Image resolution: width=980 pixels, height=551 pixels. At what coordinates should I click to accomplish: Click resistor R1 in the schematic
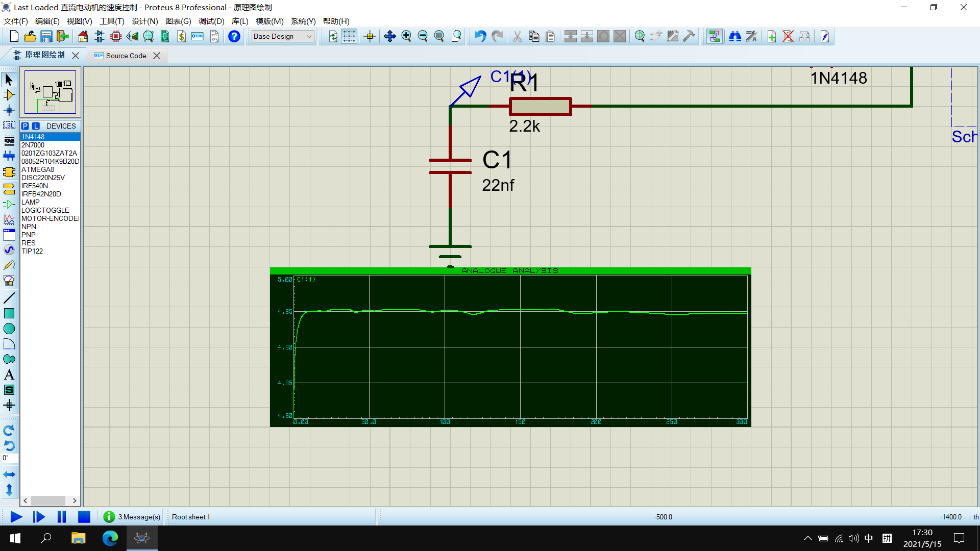pyautogui.click(x=540, y=106)
